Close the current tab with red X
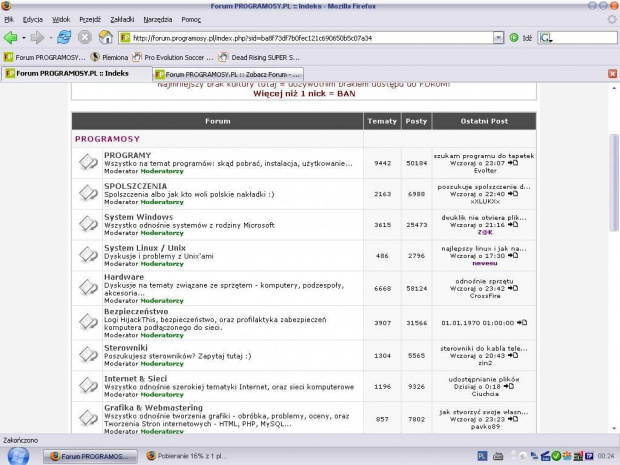 click(612, 74)
